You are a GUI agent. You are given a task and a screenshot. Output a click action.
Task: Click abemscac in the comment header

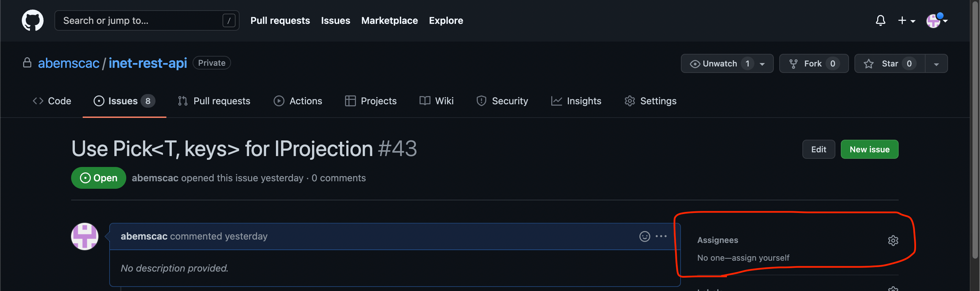[x=144, y=236]
